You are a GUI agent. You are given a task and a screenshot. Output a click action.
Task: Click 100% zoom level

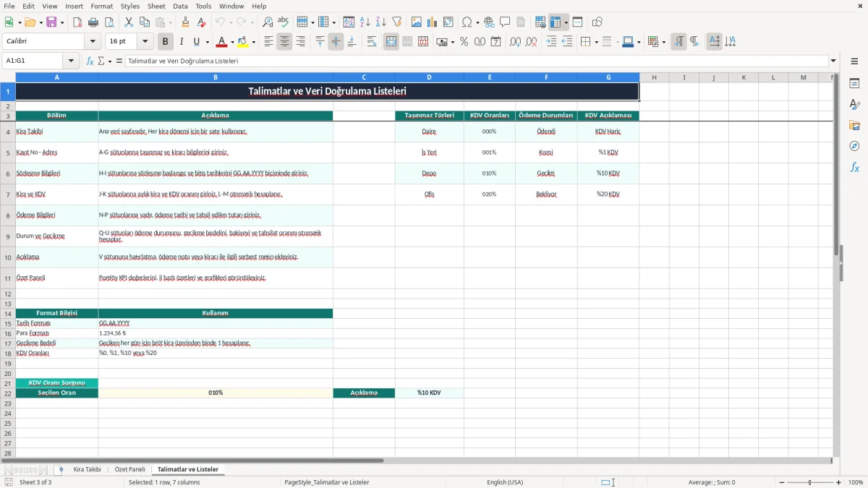point(856,482)
